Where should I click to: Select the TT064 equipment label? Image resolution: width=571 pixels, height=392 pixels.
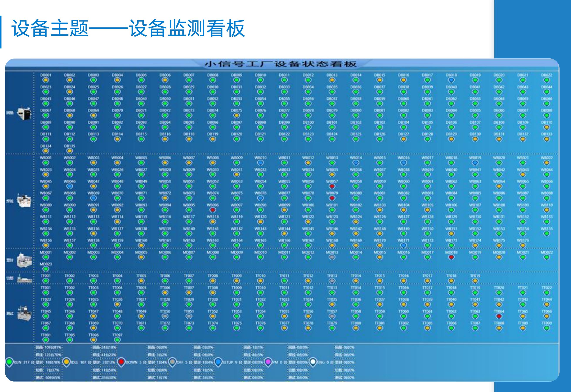(499, 311)
